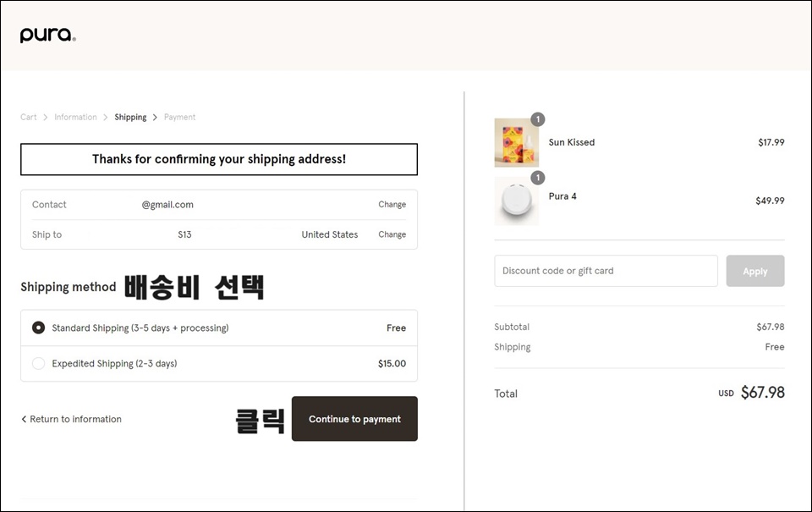Click the Free price in Standard Shipping row
Viewport: 812px width, 512px height.
[396, 328]
